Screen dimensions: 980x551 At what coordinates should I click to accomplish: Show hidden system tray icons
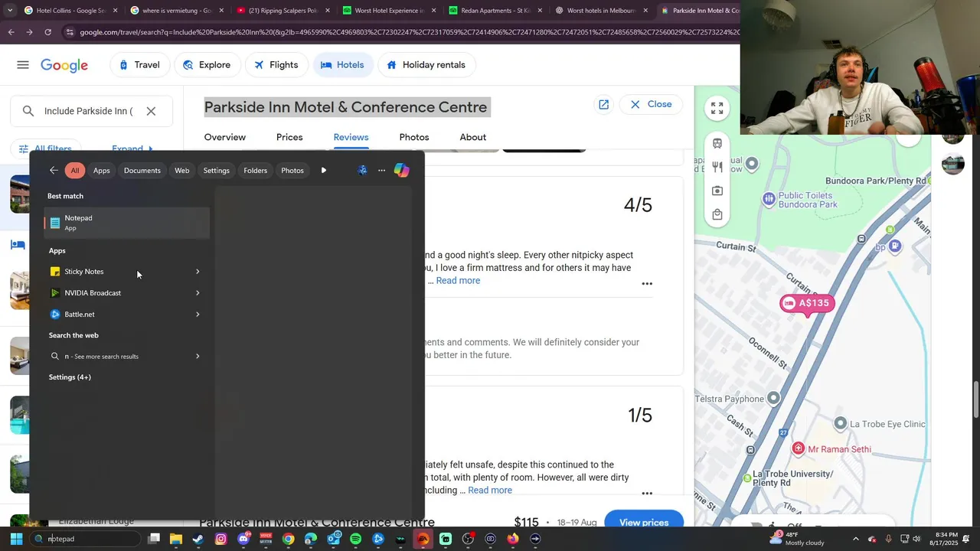click(x=856, y=539)
